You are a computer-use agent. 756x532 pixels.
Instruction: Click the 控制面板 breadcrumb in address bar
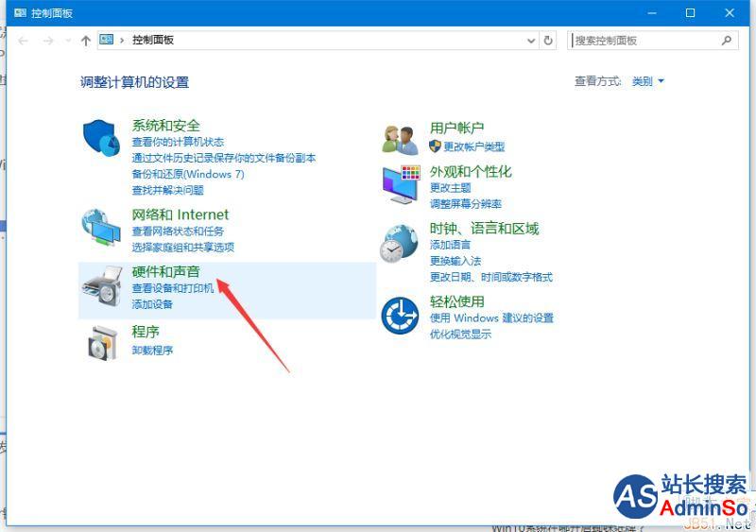point(153,40)
